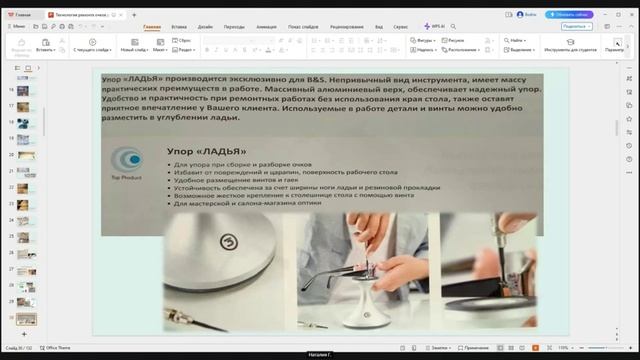Click the zoom slider in status bar

(x=605, y=348)
